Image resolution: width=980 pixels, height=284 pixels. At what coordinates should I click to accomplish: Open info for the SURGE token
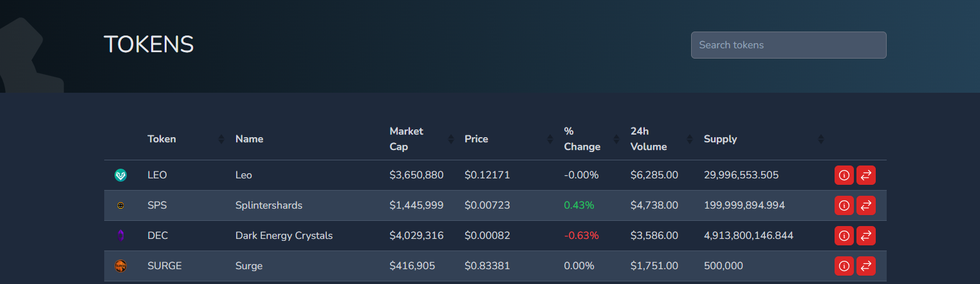point(844,266)
